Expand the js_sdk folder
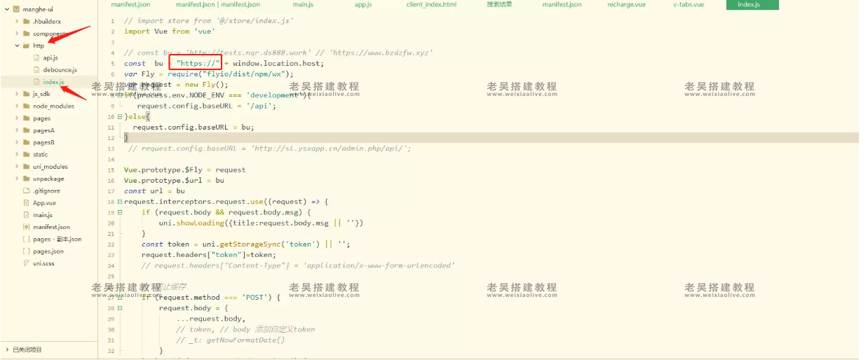Viewport: 868px width, 360px height. pyautogui.click(x=17, y=94)
